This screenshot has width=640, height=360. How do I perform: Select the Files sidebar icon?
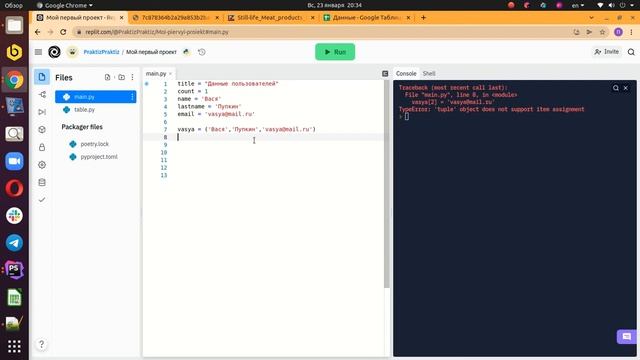(42, 77)
